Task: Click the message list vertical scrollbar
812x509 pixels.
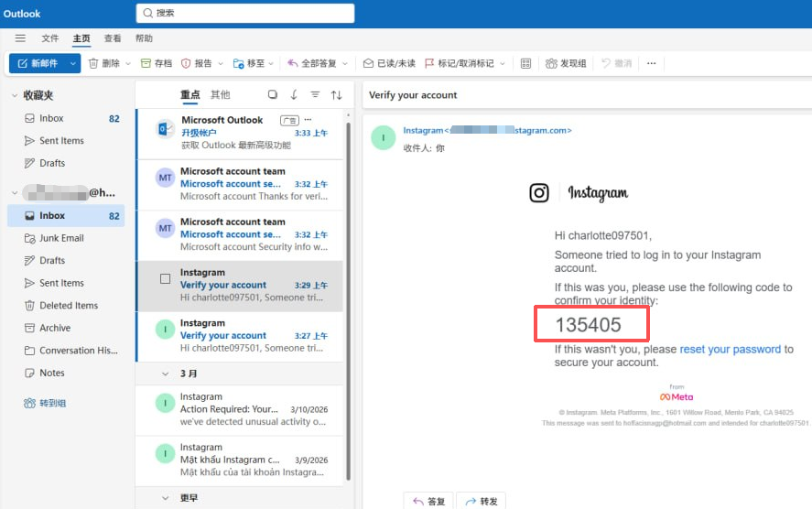Action: click(348, 300)
